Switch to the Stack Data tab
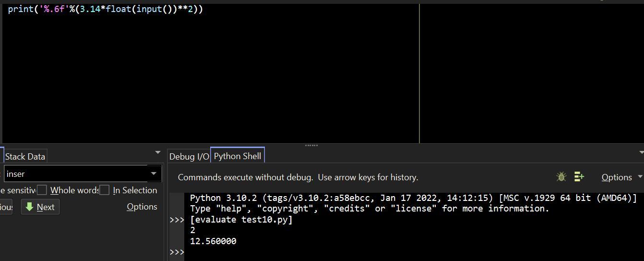 (25, 156)
